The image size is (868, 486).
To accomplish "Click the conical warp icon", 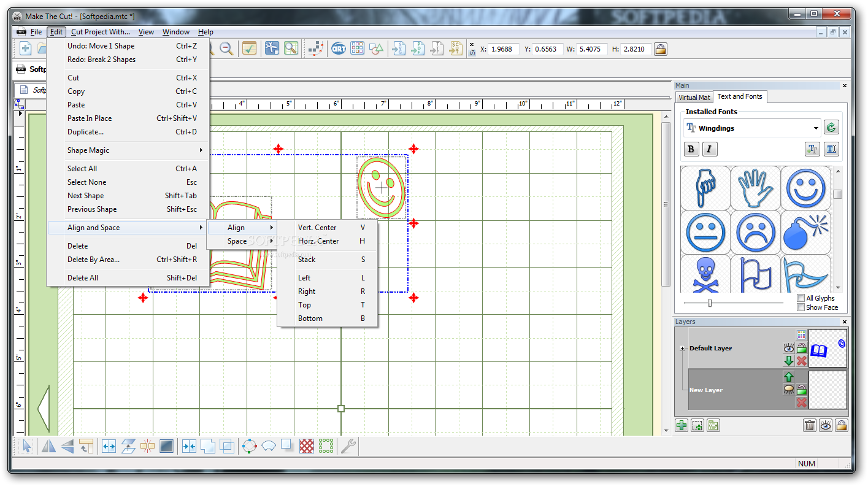I will (269, 446).
